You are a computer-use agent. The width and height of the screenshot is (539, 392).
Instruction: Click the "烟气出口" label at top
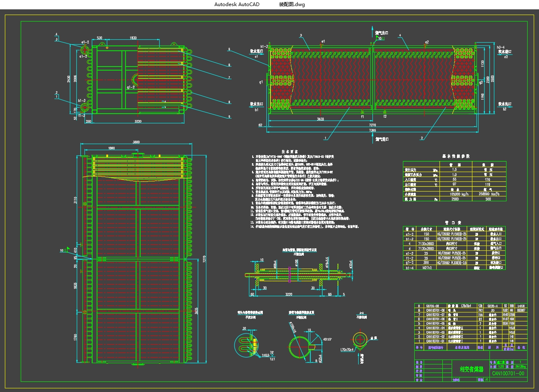tap(382, 33)
